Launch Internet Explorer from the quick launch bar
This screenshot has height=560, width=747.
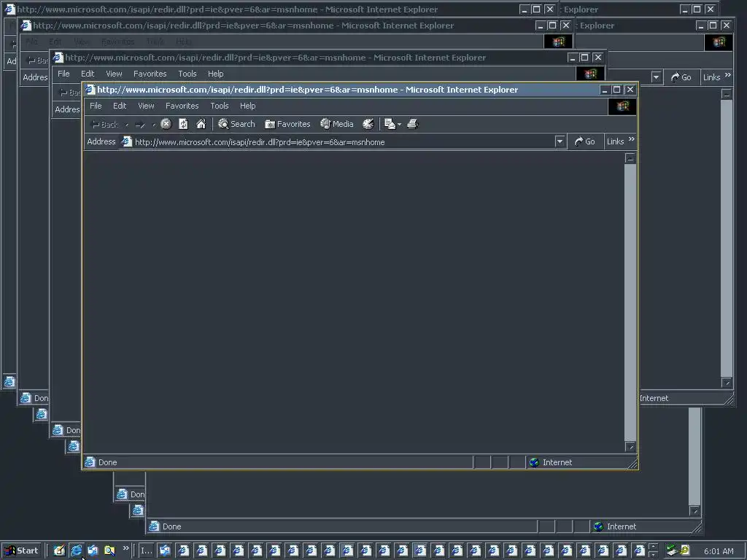pyautogui.click(x=76, y=551)
